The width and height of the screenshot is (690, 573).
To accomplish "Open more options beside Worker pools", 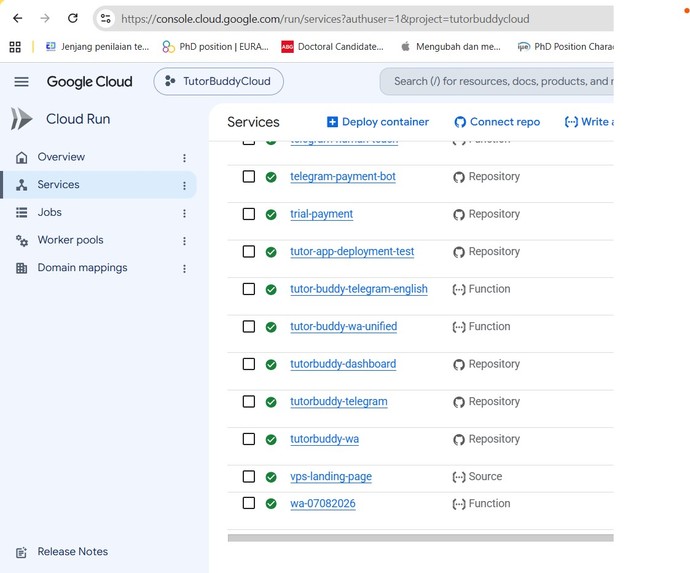I will tap(184, 241).
